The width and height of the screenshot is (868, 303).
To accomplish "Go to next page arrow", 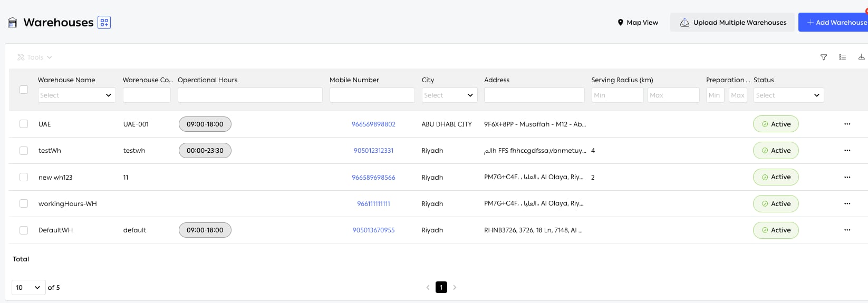I will (455, 287).
